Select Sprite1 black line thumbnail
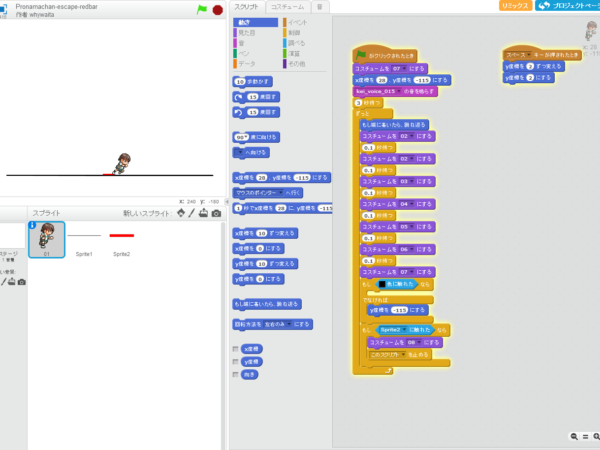600x450 pixels. coord(84,240)
